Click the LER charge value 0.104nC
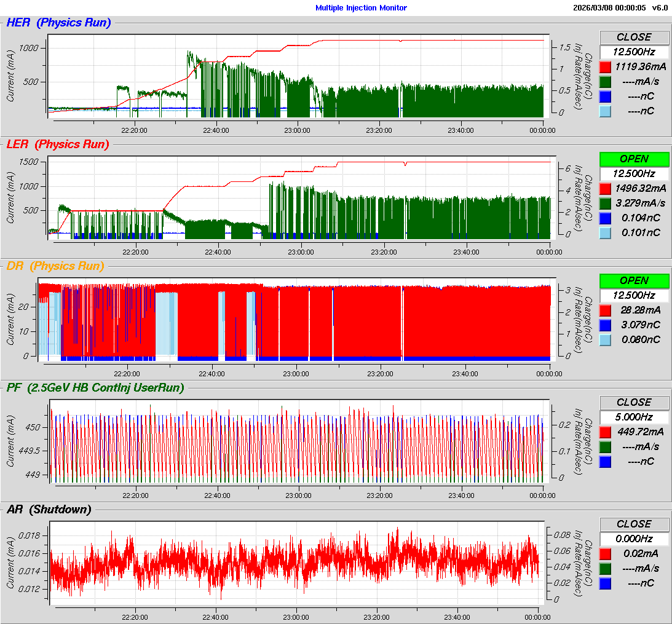The height and width of the screenshot is (624, 672). click(x=641, y=218)
